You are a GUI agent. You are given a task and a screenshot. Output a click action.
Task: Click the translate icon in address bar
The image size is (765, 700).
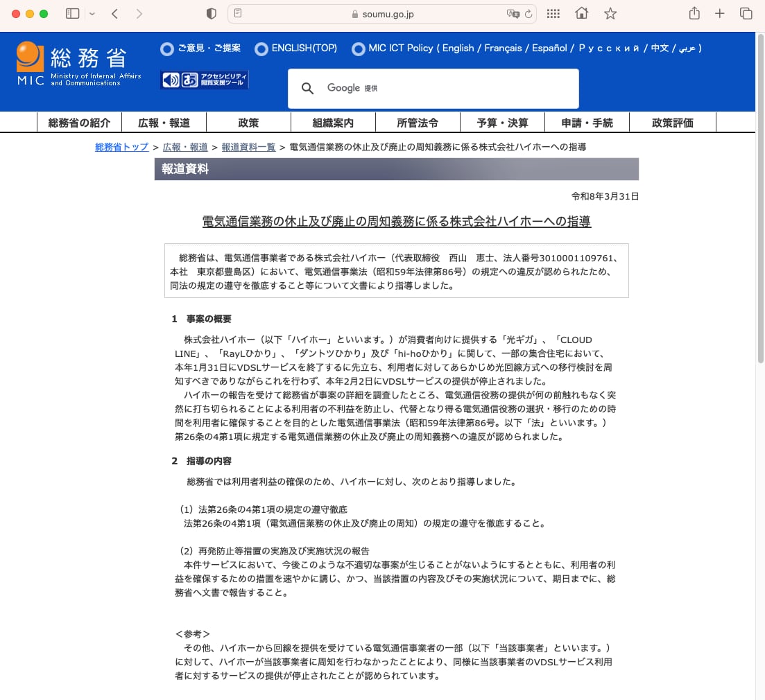(513, 14)
